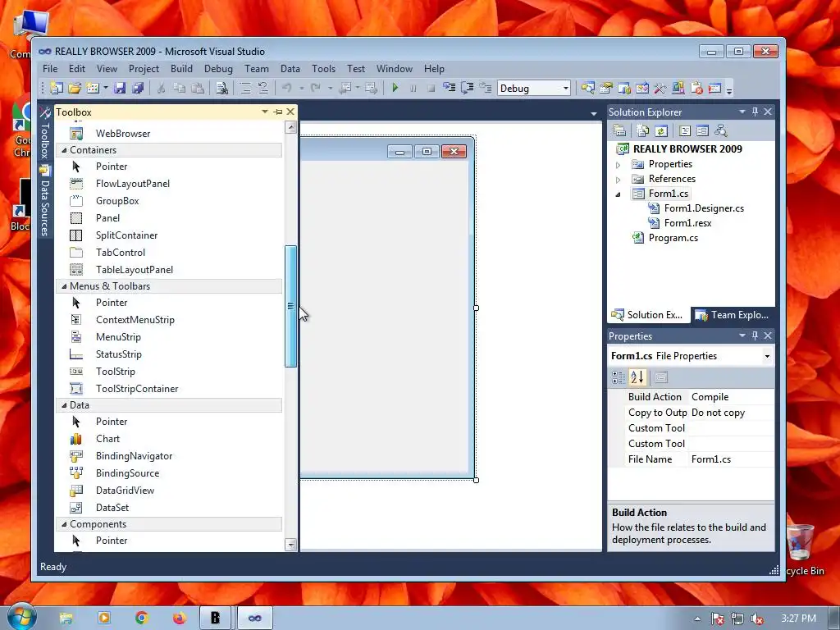Select SplitContainer in Toolbox
Viewport: 840px width, 630px height.
(126, 235)
